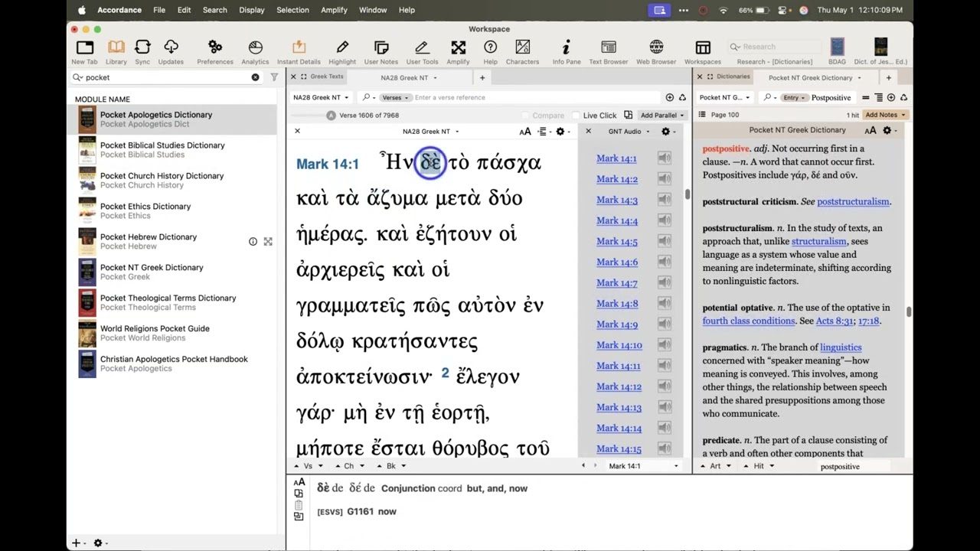Show info for Pocket Hebrew Dictionary
The image size is (980, 551).
pos(253,242)
